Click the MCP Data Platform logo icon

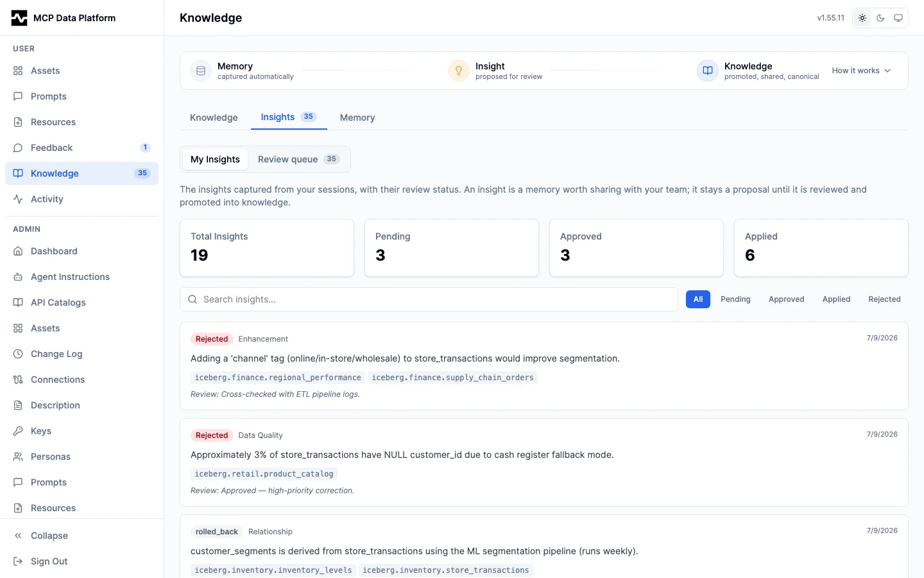(19, 18)
